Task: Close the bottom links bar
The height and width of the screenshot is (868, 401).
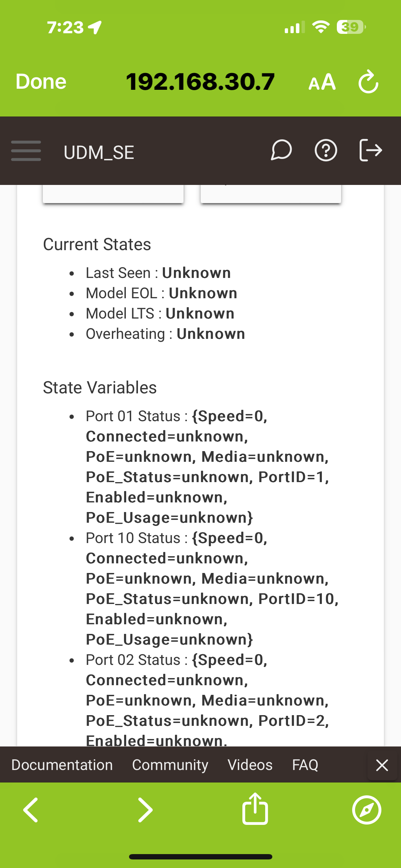Action: coord(382,765)
